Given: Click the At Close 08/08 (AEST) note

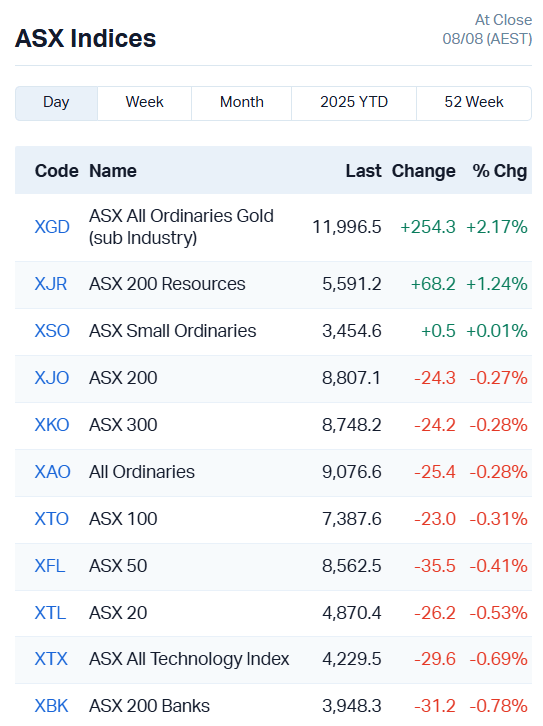Looking at the screenshot, I should click(487, 29).
